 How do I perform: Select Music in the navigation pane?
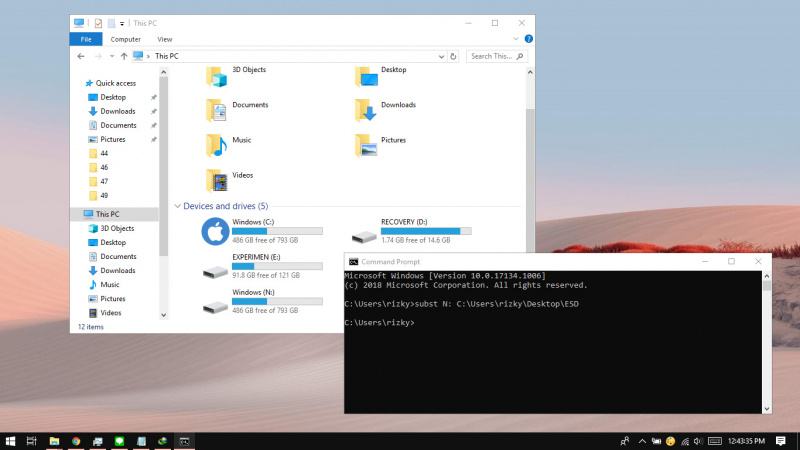click(x=109, y=285)
